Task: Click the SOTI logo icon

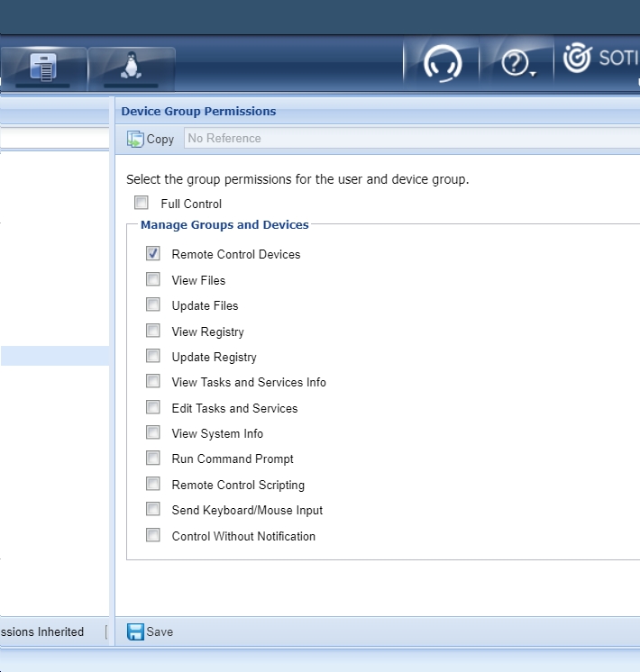Action: (577, 59)
